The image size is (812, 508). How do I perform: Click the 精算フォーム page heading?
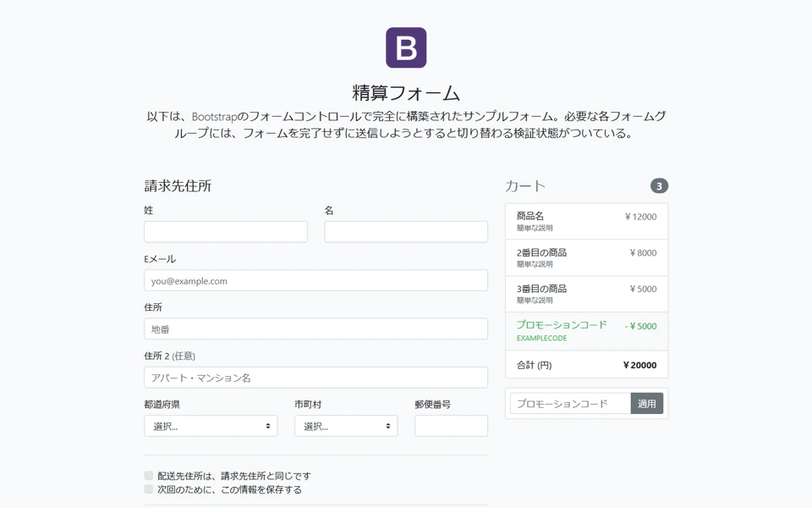point(406,93)
